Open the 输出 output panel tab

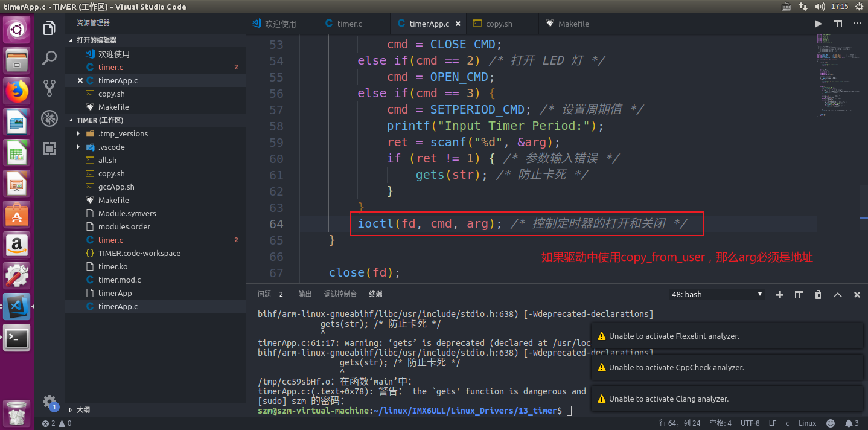pyautogui.click(x=305, y=294)
